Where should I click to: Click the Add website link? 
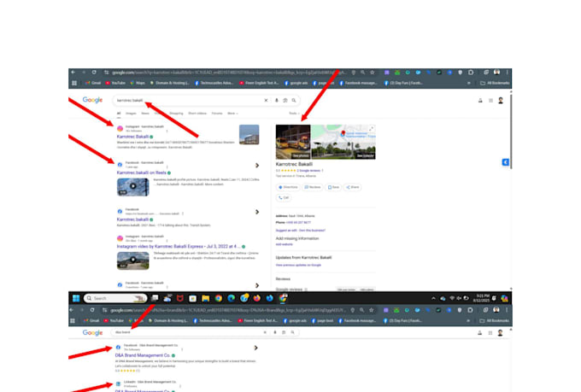pyautogui.click(x=285, y=244)
